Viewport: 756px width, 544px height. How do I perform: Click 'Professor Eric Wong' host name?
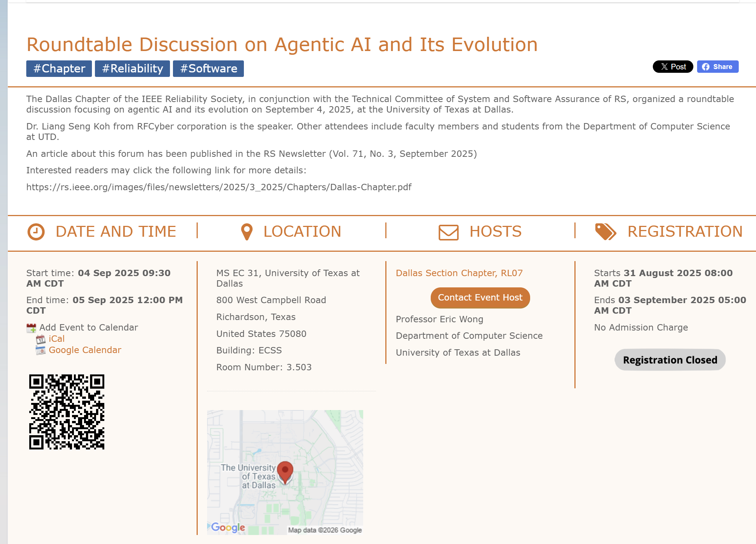440,319
